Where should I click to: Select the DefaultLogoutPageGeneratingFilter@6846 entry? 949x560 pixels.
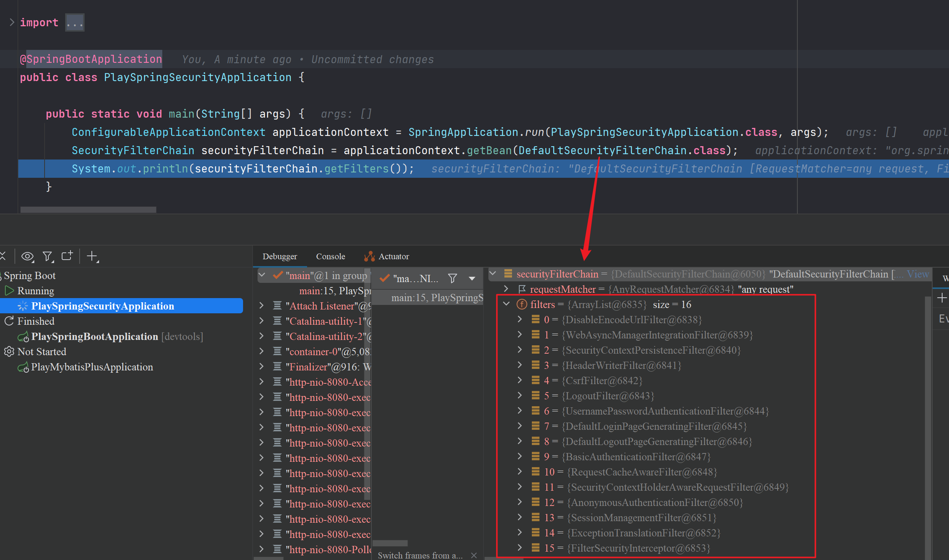pyautogui.click(x=657, y=442)
